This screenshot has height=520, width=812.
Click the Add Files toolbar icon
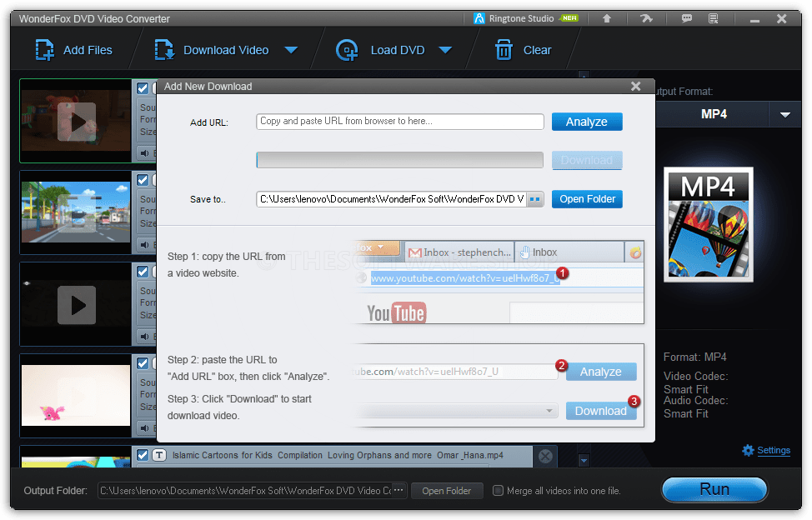pyautogui.click(x=44, y=50)
